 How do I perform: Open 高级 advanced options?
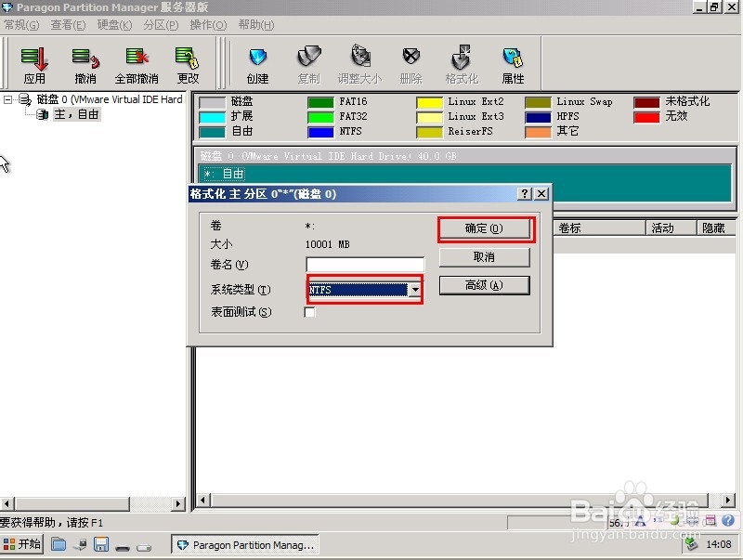tap(484, 285)
